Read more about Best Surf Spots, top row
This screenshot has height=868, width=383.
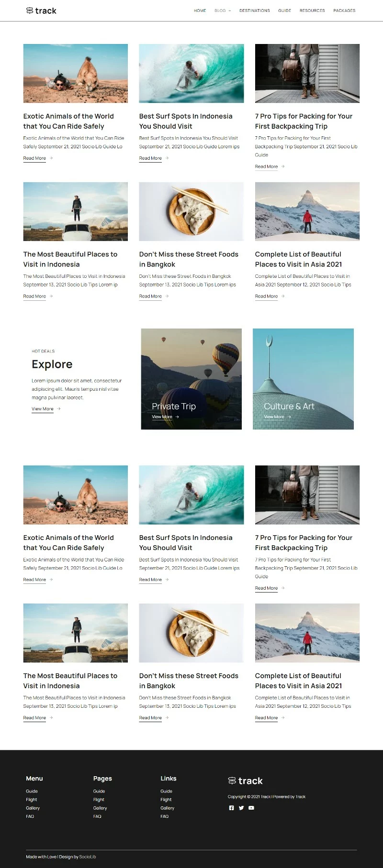(x=150, y=158)
